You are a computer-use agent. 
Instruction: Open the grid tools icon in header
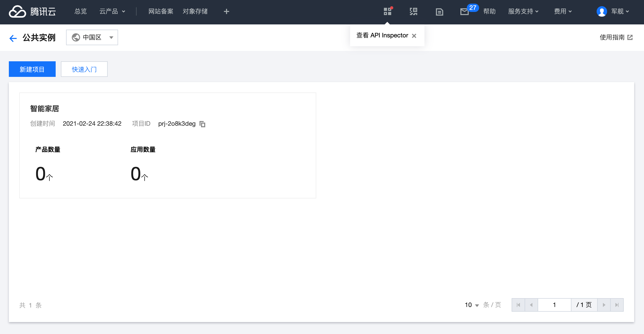coord(387,12)
